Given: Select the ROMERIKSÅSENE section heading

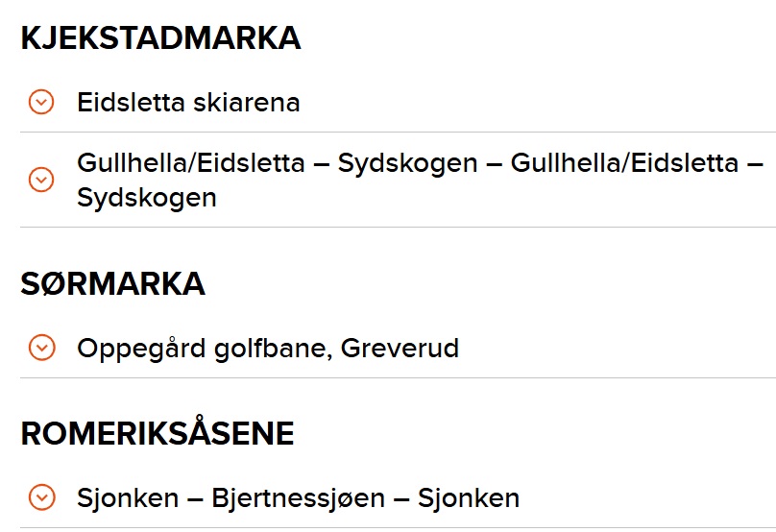Looking at the screenshot, I should pos(158,431).
